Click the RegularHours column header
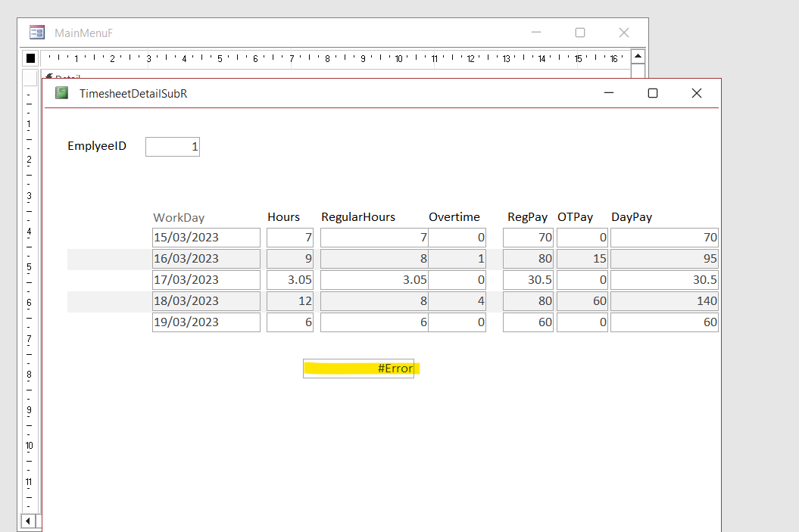799x532 pixels. click(x=358, y=217)
